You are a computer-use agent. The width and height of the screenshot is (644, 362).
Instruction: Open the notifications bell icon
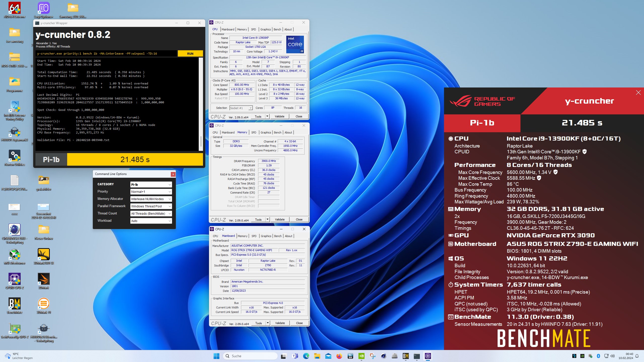click(637, 356)
